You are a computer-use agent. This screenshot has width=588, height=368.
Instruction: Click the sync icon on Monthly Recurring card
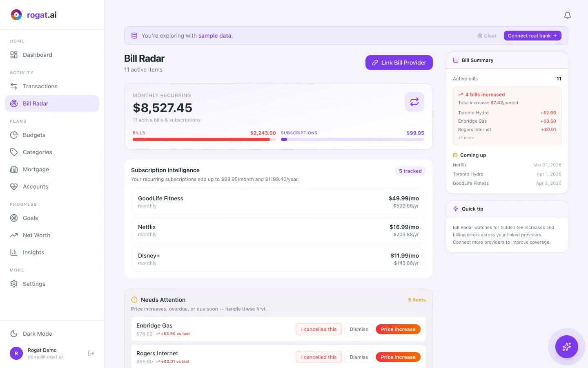(x=414, y=101)
